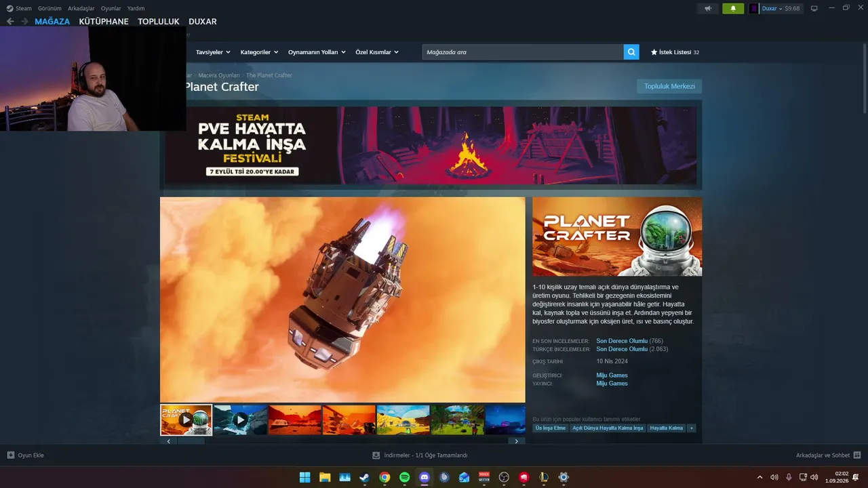Screen dimensions: 868x488
Task: Open the Oynamanın Yolları dropdown
Action: [x=317, y=52]
